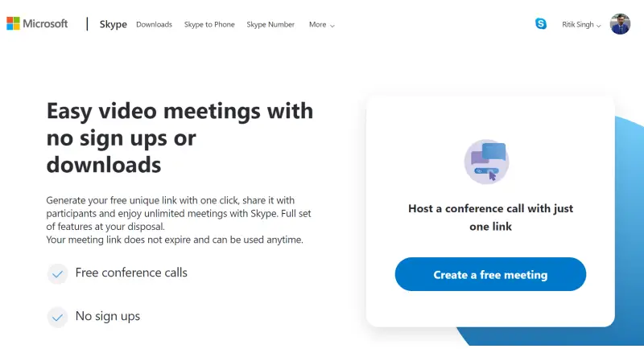Open the Skype Number link
This screenshot has width=644, height=361.
(270, 25)
